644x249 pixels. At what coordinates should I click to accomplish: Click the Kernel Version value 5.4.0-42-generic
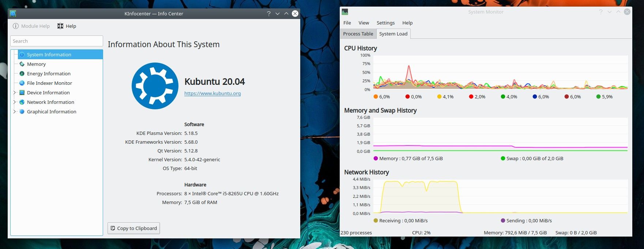[202, 159]
